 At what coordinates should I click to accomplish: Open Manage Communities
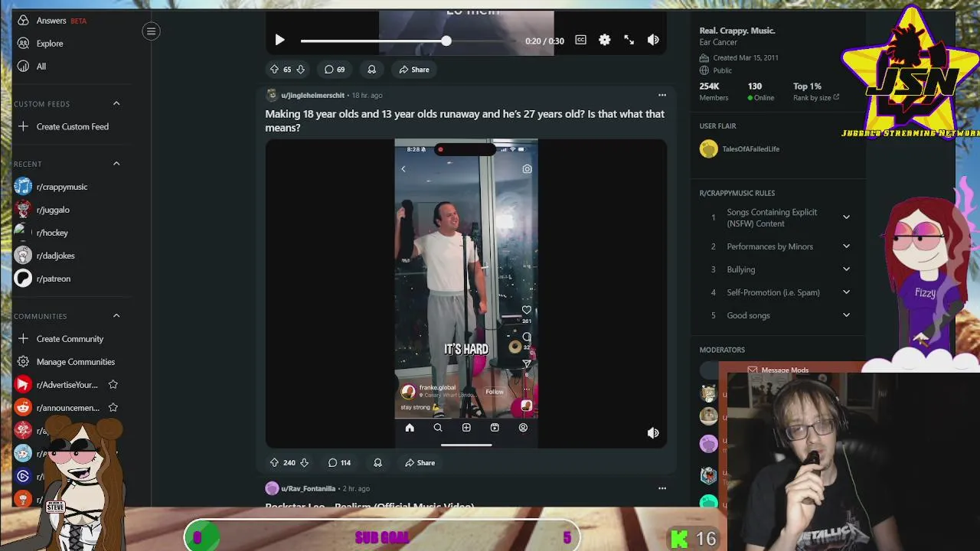75,362
